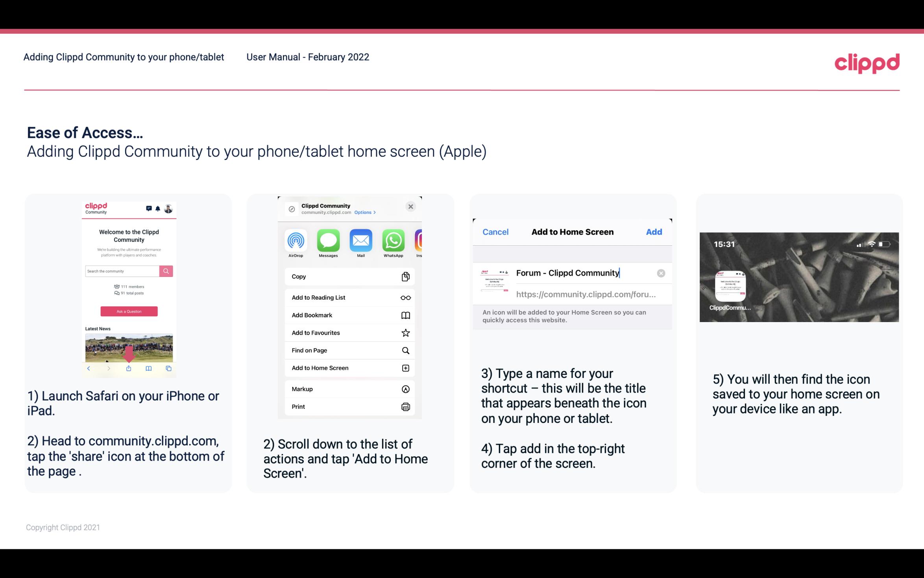Click the Cancel button on dialog
924x578 pixels.
[495, 232]
